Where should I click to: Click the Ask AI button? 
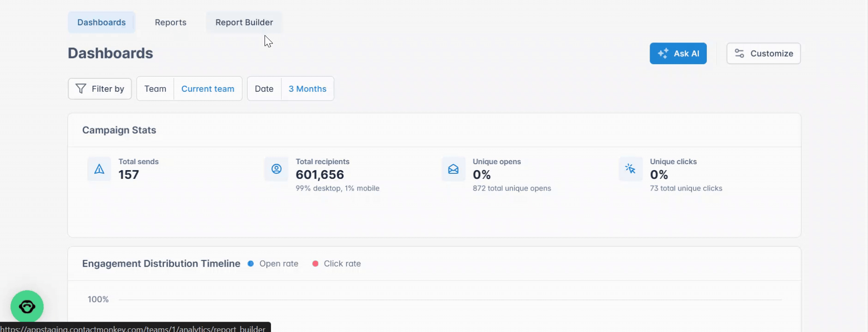678,53
